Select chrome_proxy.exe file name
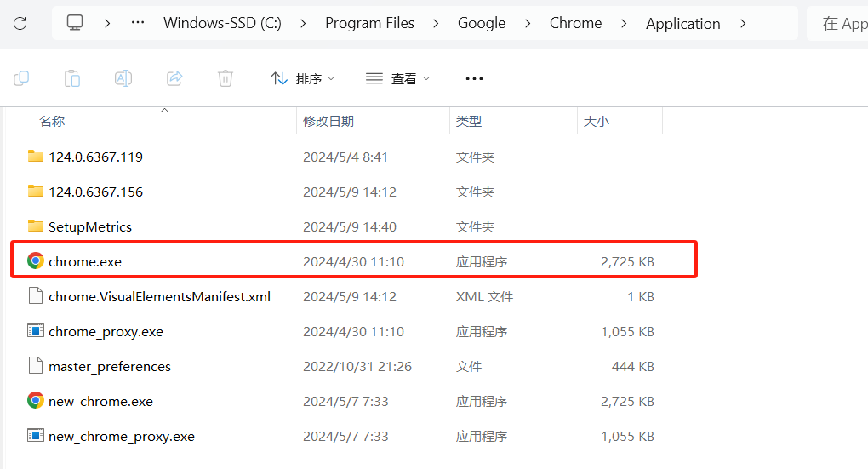The height and width of the screenshot is (469, 868). (x=106, y=332)
